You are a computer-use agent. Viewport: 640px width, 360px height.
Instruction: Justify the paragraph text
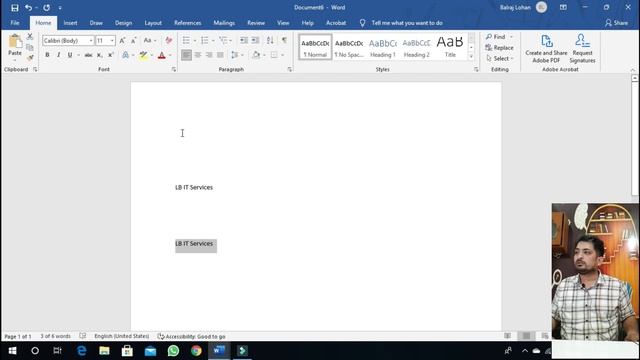coord(220,55)
